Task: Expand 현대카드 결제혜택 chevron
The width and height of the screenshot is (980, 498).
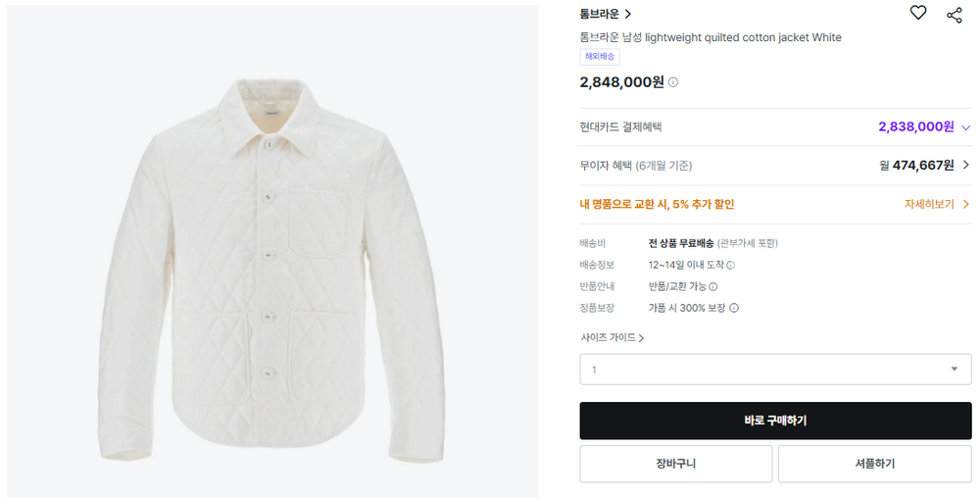Action: click(x=965, y=127)
